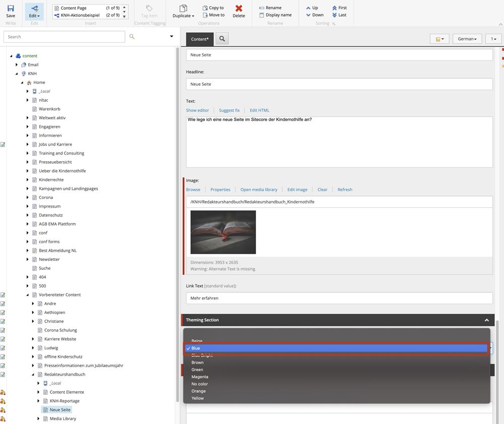Move item Up in sorting
Image resolution: width=504 pixels, height=424 pixels.
(x=312, y=8)
